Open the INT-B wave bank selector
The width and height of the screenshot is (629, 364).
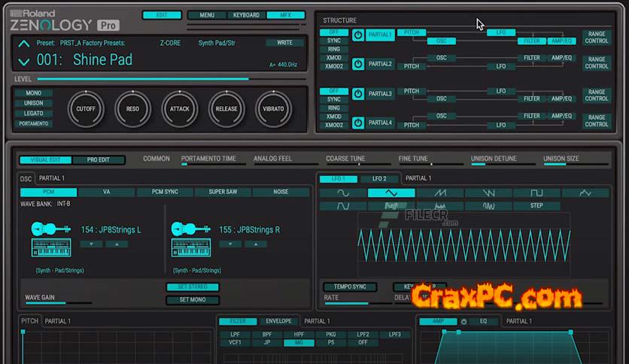63,204
